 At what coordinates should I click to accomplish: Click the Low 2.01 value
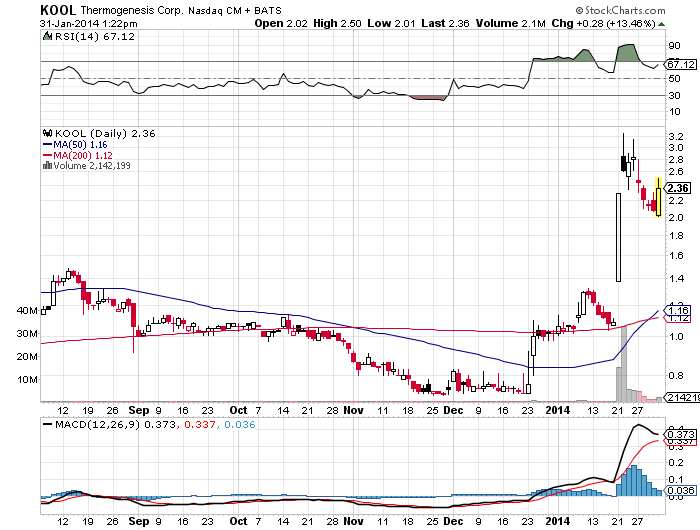point(391,23)
